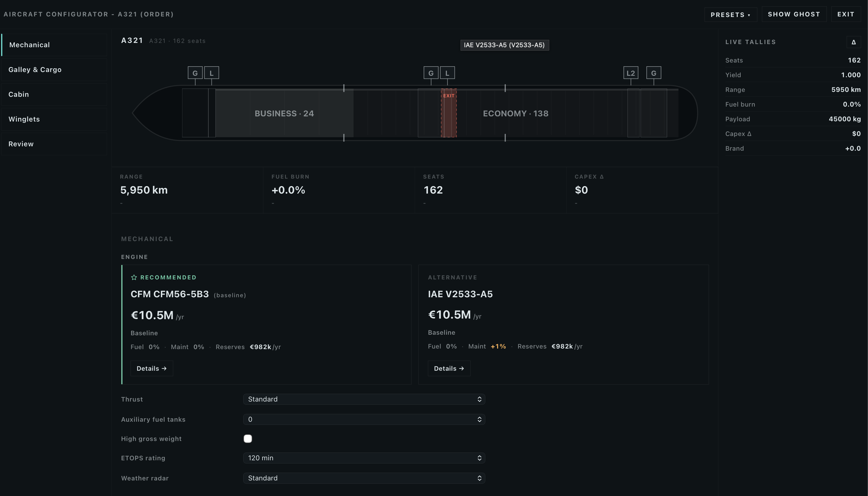Open the Winglets section
Image resolution: width=868 pixels, height=496 pixels.
coord(54,119)
